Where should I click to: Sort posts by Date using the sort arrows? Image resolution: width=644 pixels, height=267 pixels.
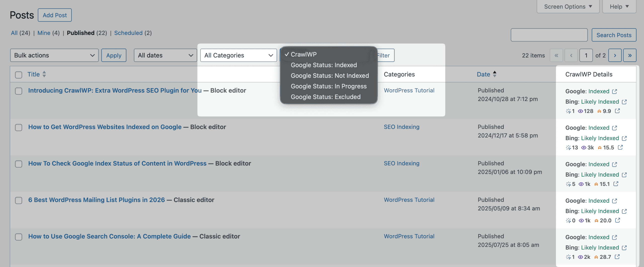[x=495, y=74]
